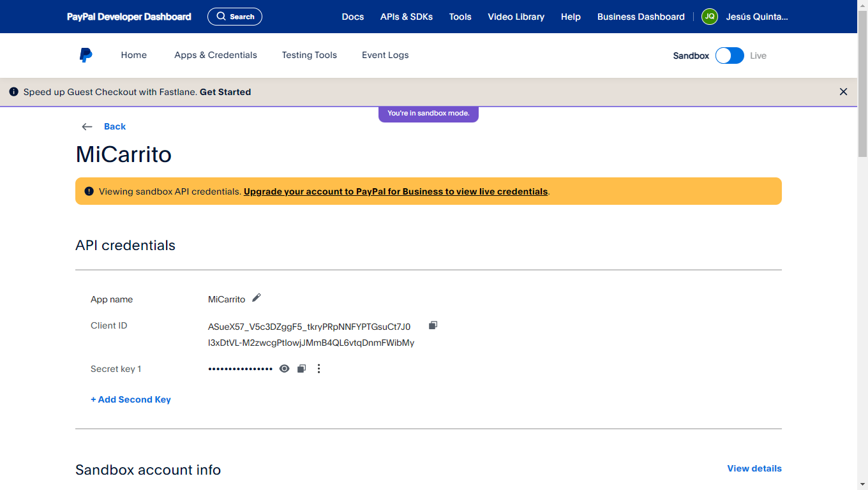Close the Fastlane banner
Screen dimensions: 868x490
[843, 92]
